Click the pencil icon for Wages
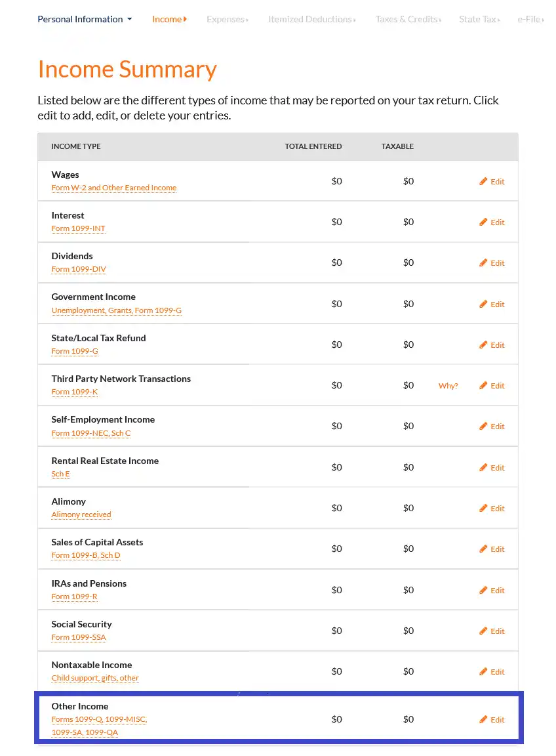This screenshot has height=756, width=556. (483, 182)
